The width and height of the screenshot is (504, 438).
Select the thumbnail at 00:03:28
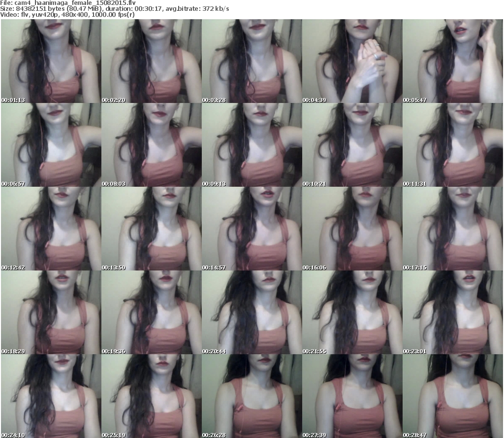pos(252,61)
